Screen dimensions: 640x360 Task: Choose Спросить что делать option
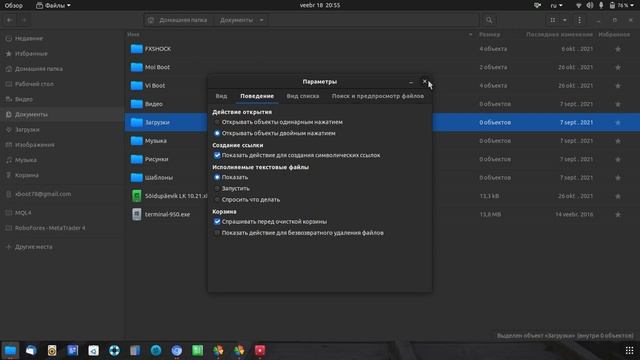[217, 200]
